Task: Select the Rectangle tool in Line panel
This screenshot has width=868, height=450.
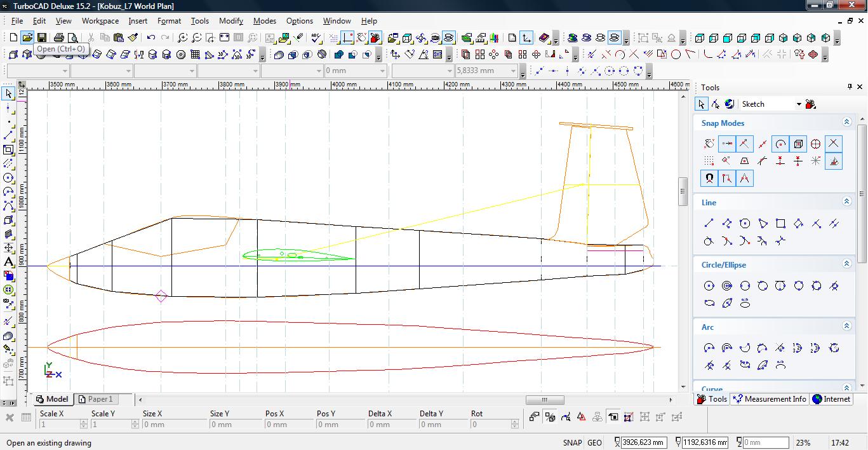Action: (x=781, y=223)
